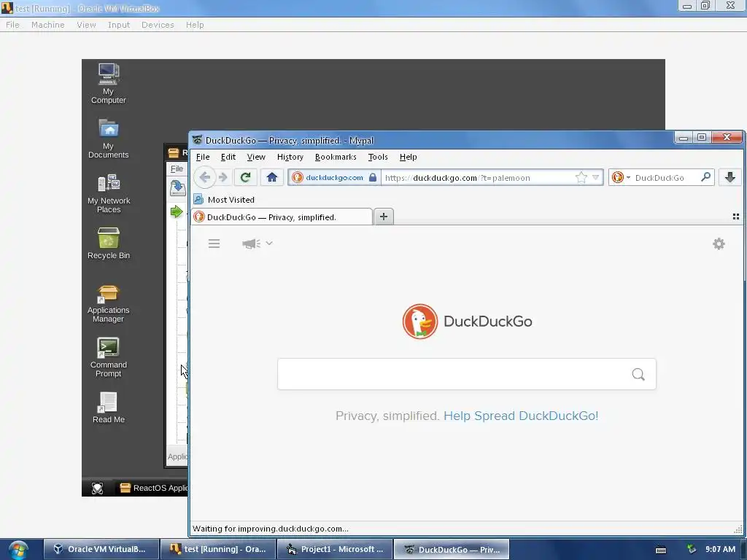747x560 pixels.
Task: Select Applications Manager desktop icon
Action: pos(108,304)
